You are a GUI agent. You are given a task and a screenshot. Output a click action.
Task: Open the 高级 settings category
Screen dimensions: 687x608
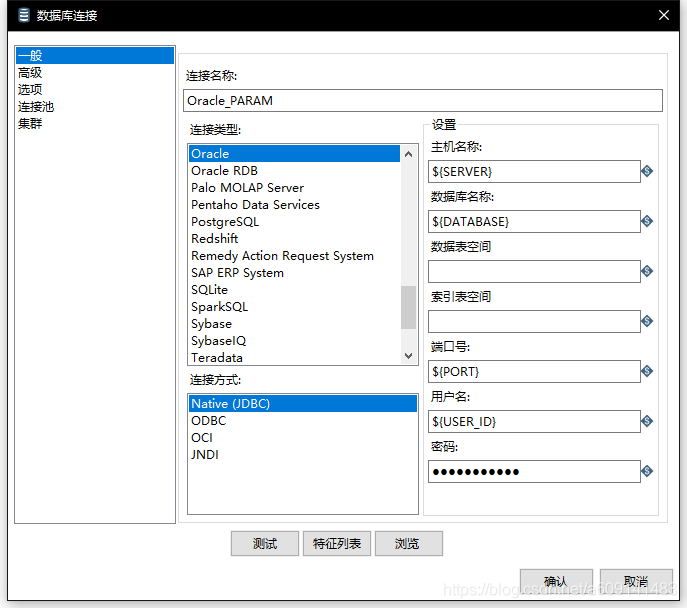pyautogui.click(x=95, y=73)
